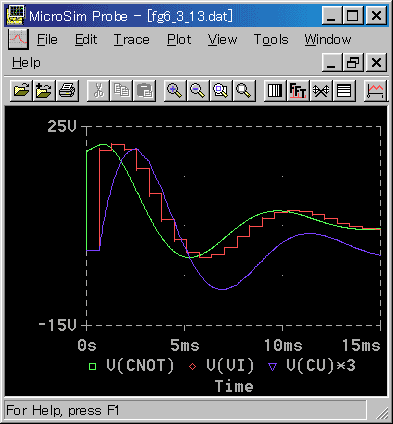This screenshot has width=393, height=424.
Task: Close the fg6_3_13.dat document window
Action: [x=376, y=62]
